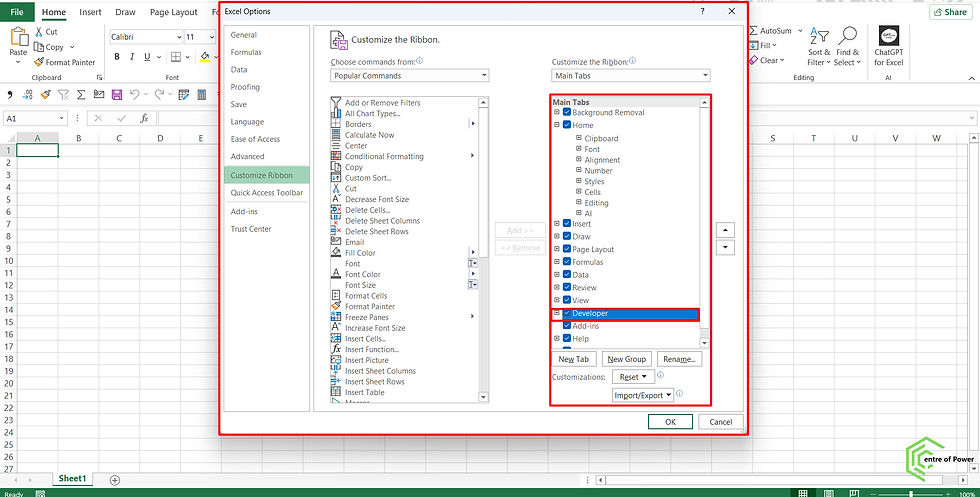Toggle the Formulas tab checkbox
Viewport: 980px width, 497px height.
567,262
